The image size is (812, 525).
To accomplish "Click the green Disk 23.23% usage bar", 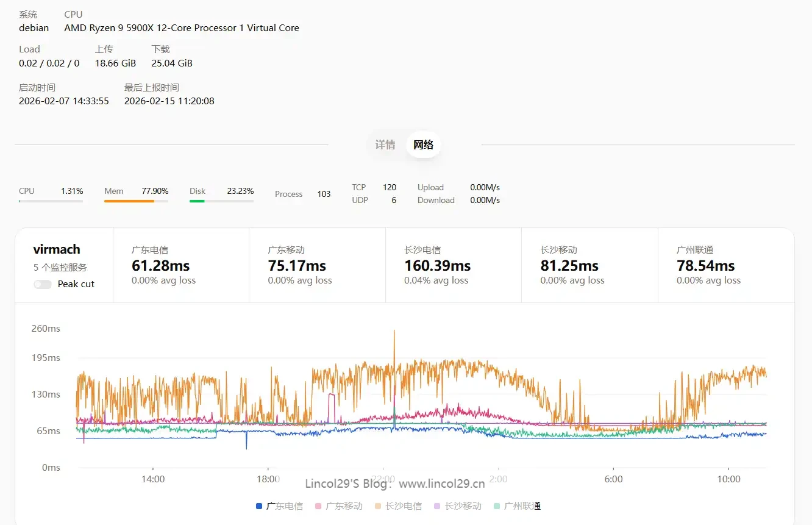I will click(221, 201).
